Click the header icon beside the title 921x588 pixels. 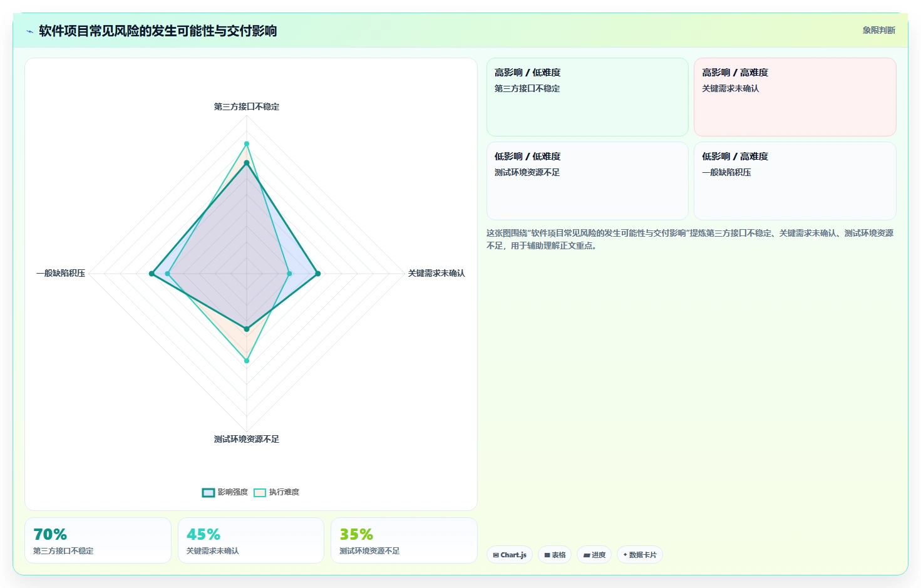pos(29,31)
